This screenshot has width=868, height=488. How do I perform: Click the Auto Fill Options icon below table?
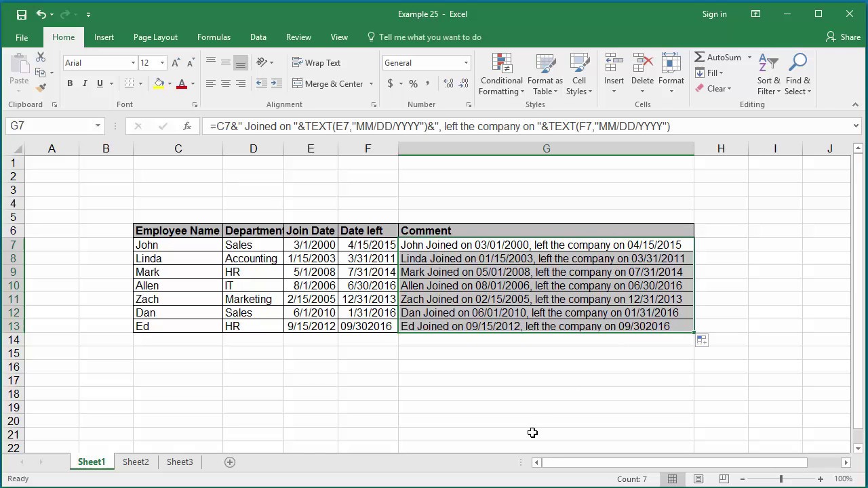(702, 340)
